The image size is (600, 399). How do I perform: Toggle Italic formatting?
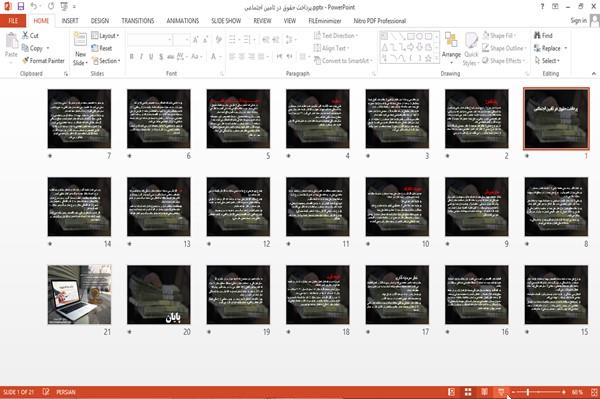[141, 57]
